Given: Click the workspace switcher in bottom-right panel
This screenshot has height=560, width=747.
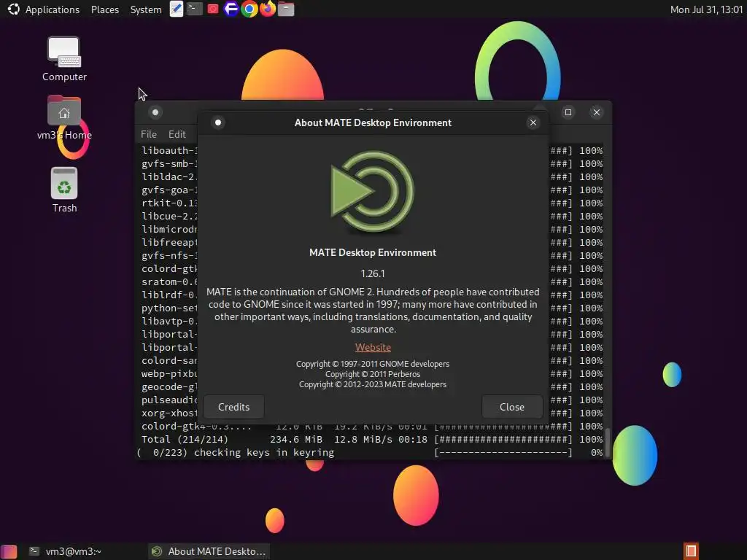Looking at the screenshot, I should [x=691, y=551].
